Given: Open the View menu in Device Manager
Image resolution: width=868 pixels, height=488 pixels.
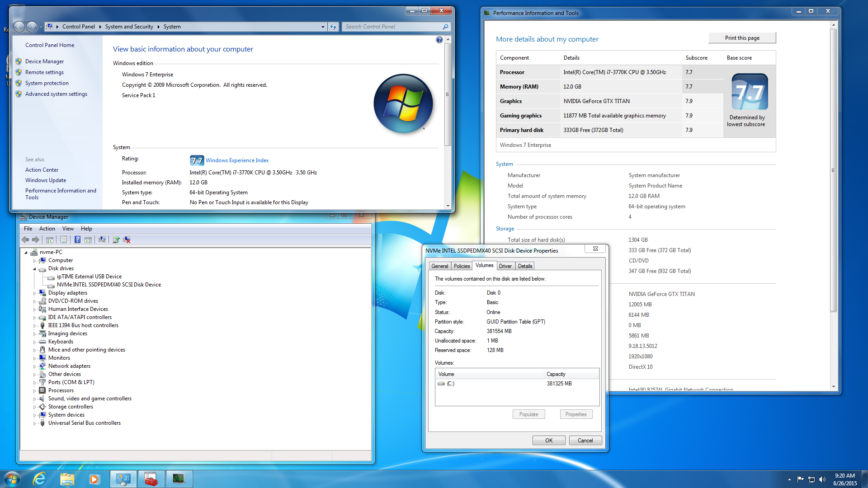Looking at the screenshot, I should pyautogui.click(x=68, y=229).
